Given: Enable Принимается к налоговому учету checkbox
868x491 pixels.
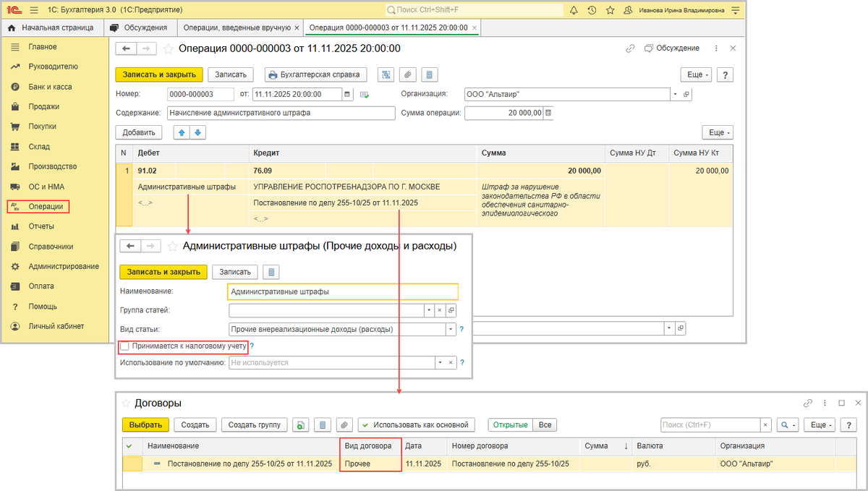Looking at the screenshot, I should click(126, 346).
